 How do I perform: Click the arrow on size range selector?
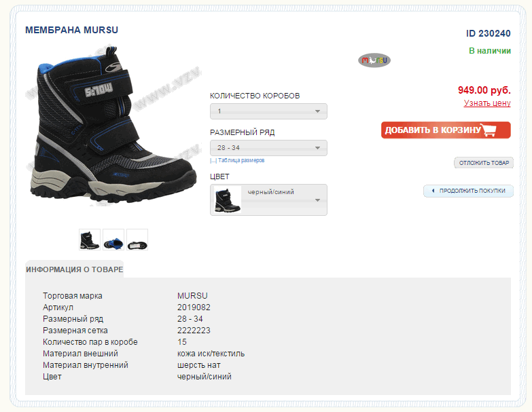click(317, 148)
